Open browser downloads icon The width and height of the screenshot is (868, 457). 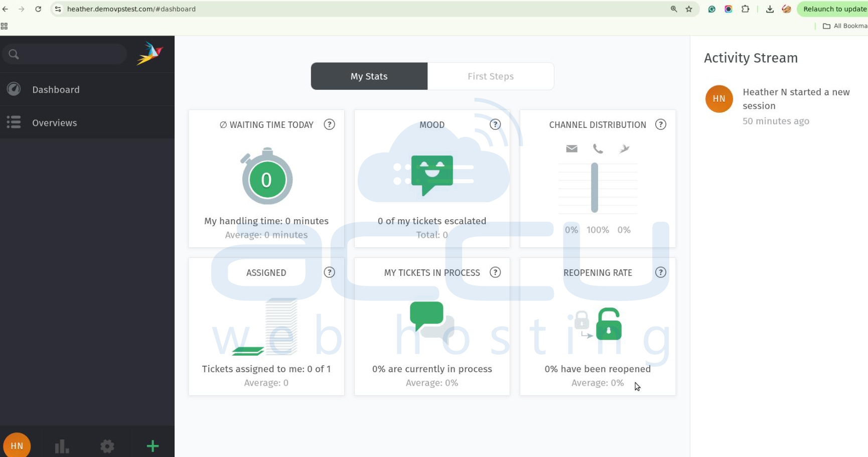(x=770, y=9)
